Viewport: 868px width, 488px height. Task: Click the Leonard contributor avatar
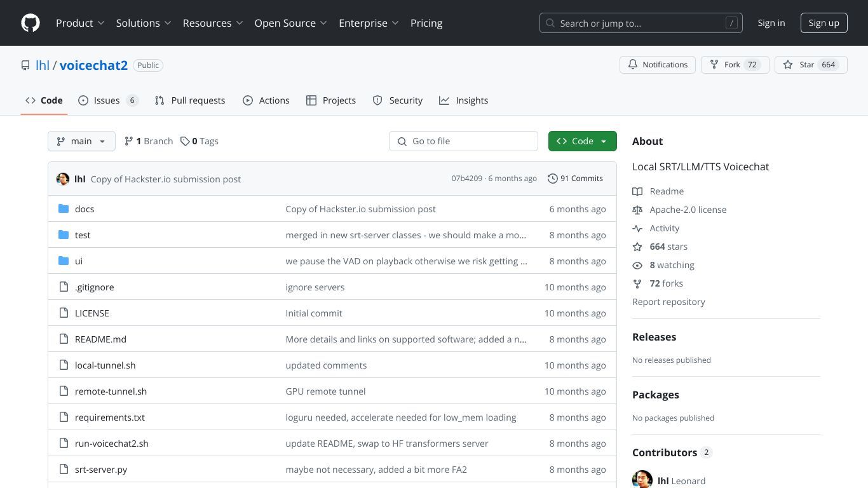(x=642, y=480)
